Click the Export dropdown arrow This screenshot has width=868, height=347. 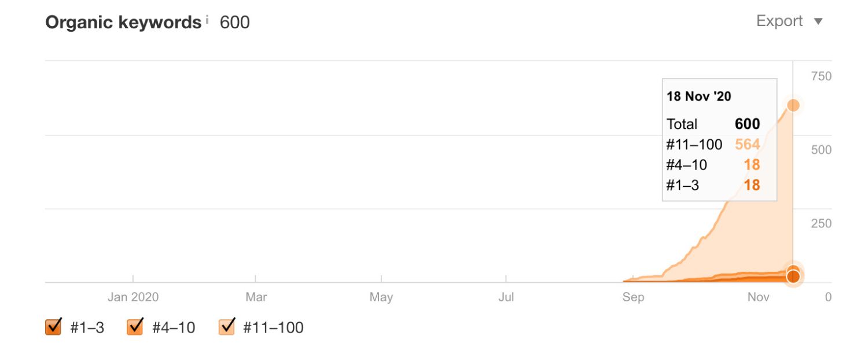[x=818, y=22]
